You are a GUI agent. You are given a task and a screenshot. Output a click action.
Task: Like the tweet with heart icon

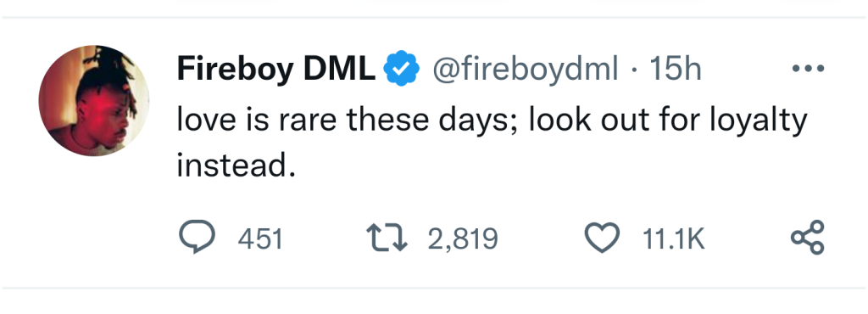[x=603, y=239]
